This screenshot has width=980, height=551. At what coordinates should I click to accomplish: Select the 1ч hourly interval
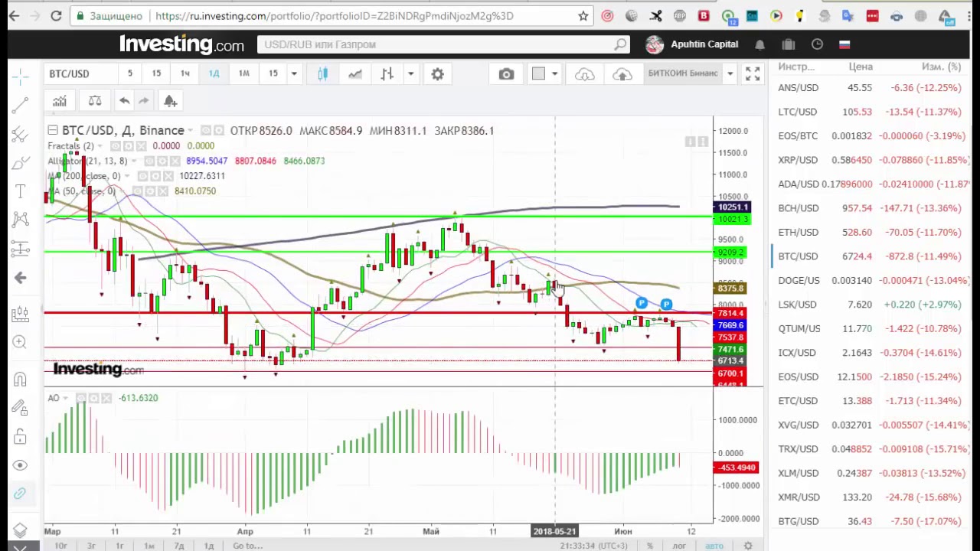click(185, 73)
